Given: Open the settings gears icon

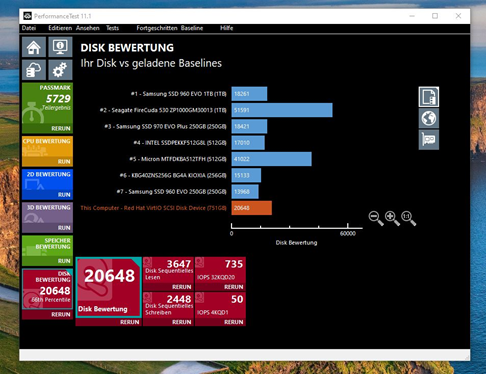Looking at the screenshot, I should click(60, 70).
